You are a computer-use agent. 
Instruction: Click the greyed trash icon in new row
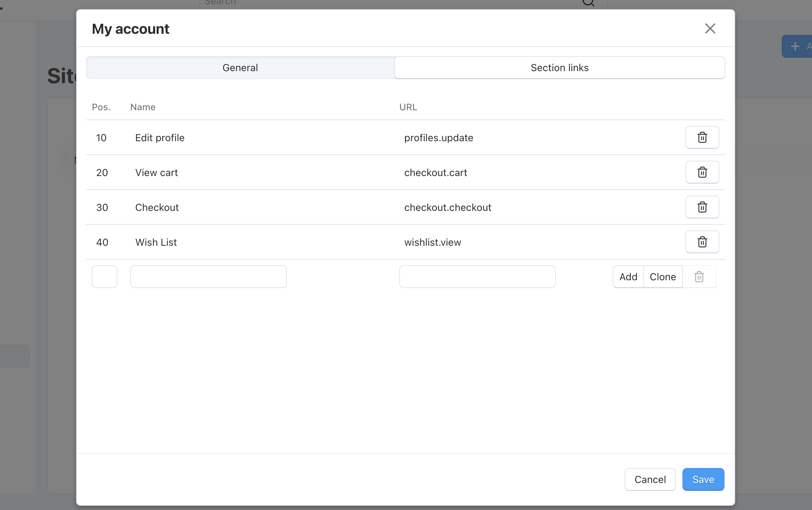coord(699,277)
